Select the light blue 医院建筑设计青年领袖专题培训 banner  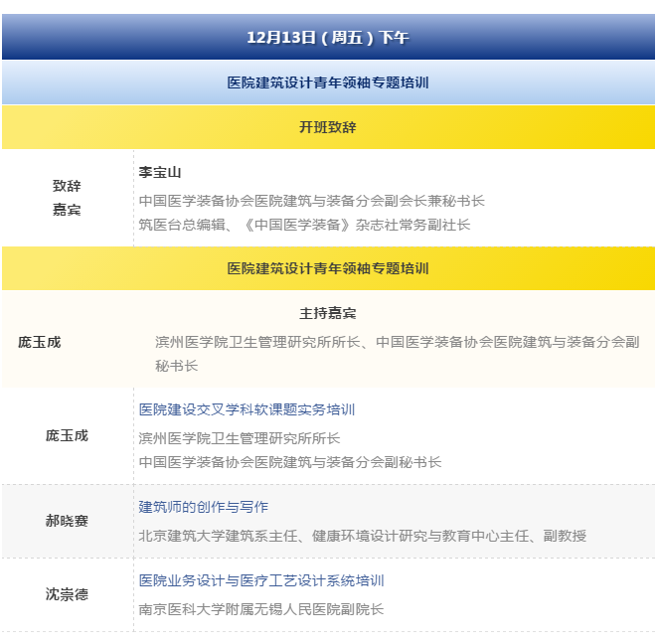[x=328, y=83]
